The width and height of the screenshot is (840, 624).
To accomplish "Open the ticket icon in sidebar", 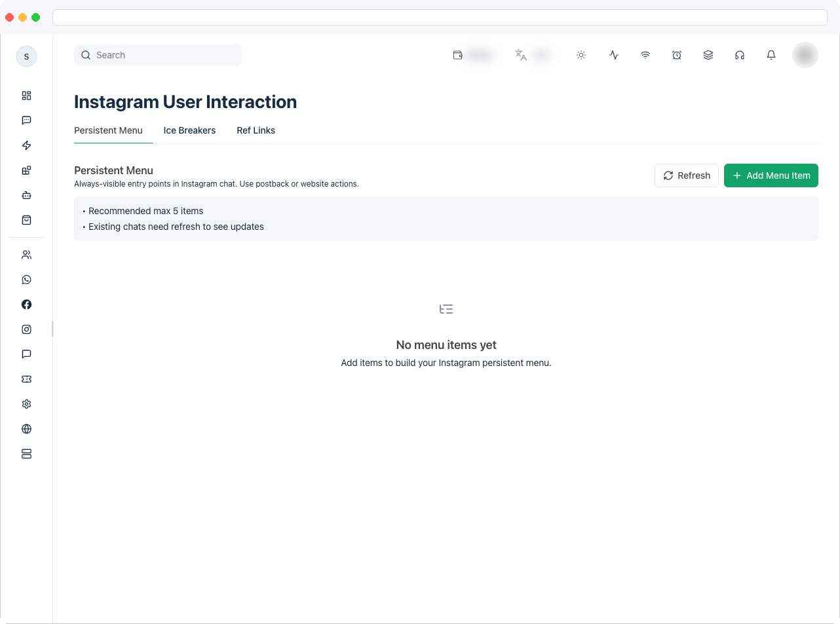I will 26,379.
